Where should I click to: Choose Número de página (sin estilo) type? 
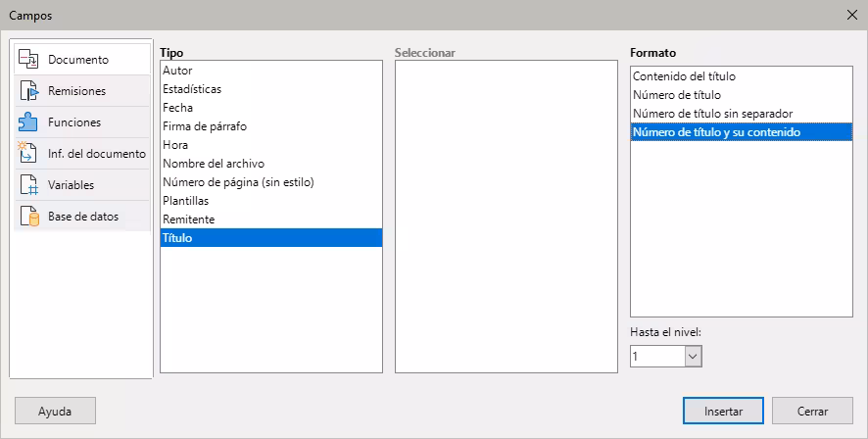point(238,182)
